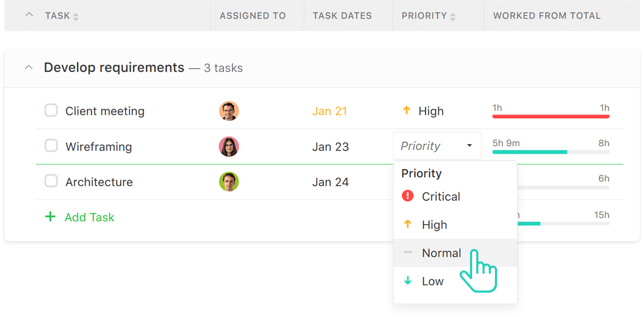
Task: Collapse all using header chevron beside TASK
Action: coord(30,15)
